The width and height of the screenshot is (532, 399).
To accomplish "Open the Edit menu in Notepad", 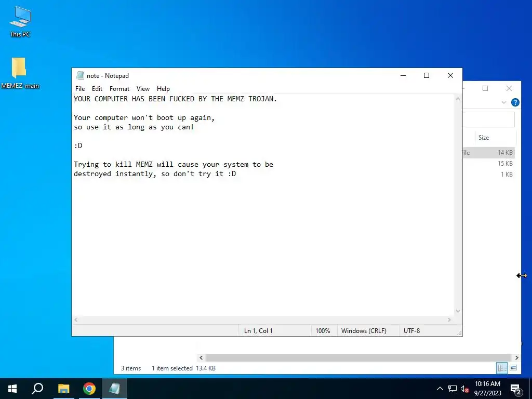I will pos(97,88).
